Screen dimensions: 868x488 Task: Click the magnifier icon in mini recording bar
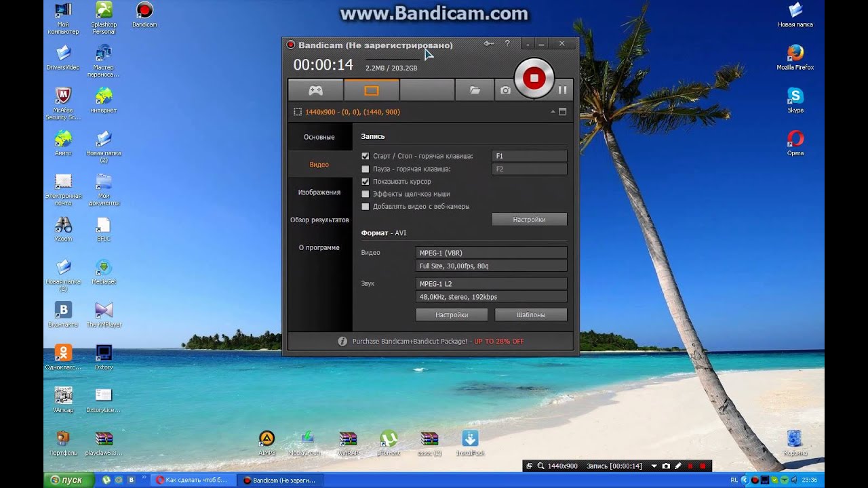point(540,466)
